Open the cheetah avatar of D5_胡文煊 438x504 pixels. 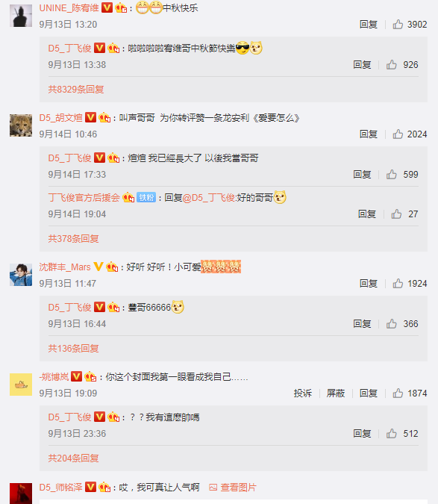pyautogui.click(x=21, y=125)
